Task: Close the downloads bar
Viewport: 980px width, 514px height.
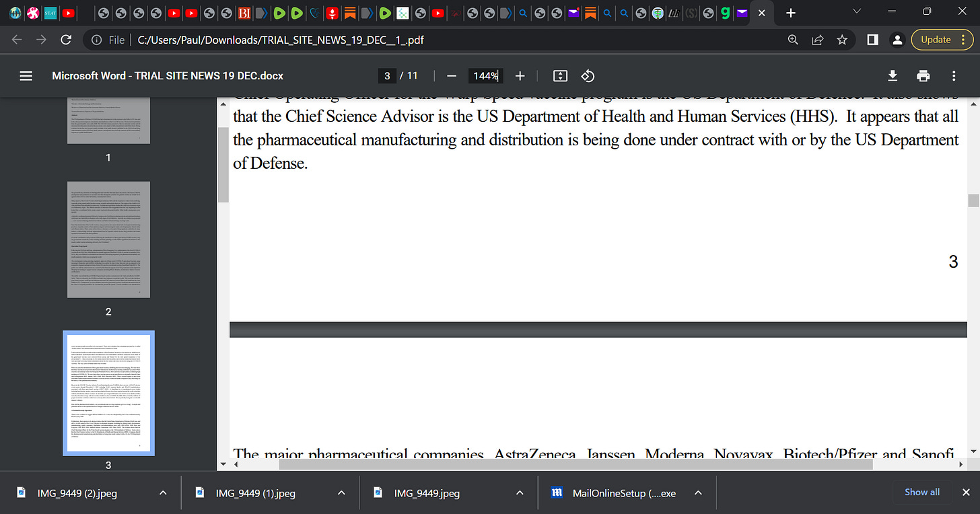Action: pos(967,492)
